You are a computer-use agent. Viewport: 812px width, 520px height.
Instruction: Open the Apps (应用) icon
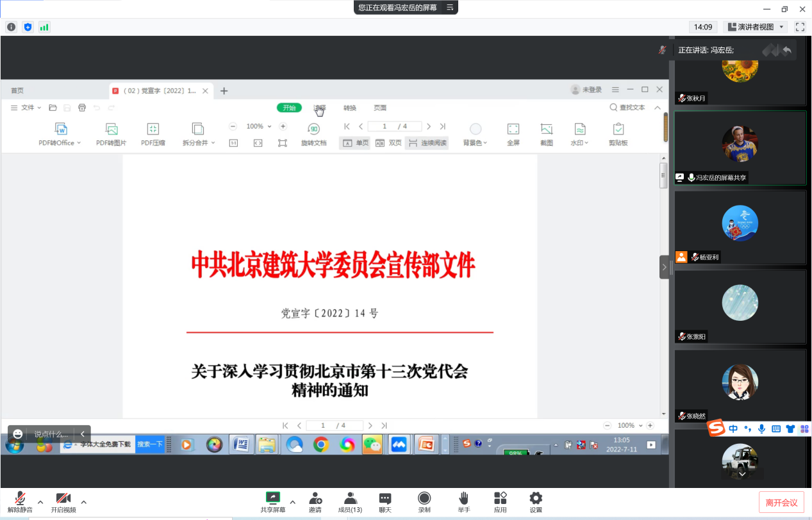coord(500,498)
